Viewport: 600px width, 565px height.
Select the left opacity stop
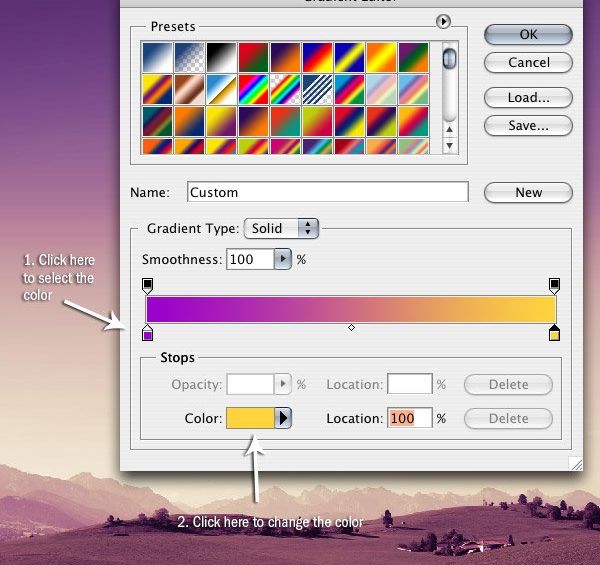[148, 286]
